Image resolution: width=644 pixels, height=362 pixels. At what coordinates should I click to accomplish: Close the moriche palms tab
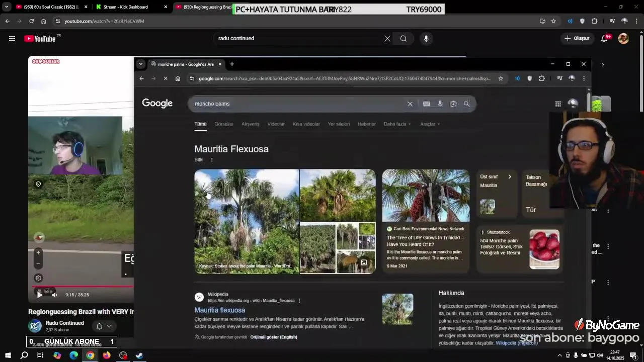[220, 64]
